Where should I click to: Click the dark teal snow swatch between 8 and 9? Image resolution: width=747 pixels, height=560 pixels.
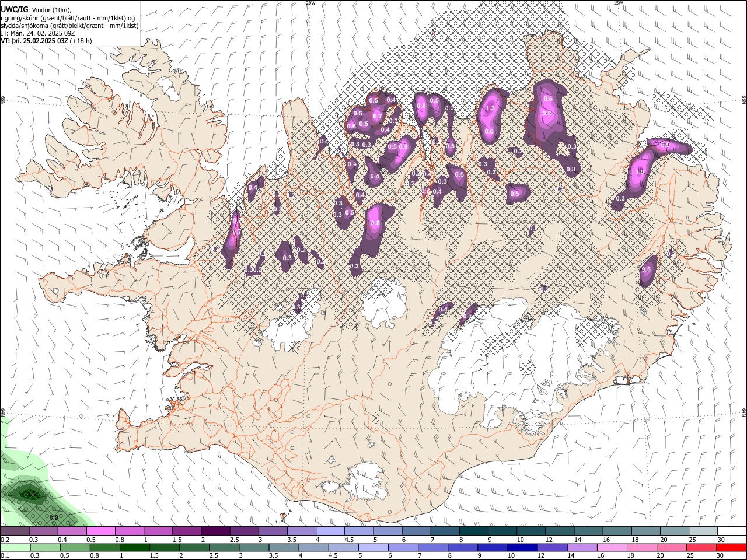coord(473,531)
